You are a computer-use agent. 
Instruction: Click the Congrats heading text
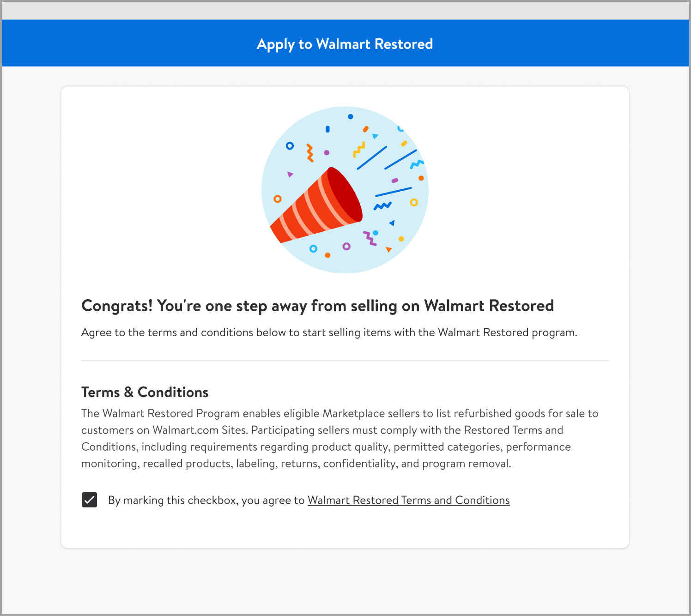pos(317,306)
